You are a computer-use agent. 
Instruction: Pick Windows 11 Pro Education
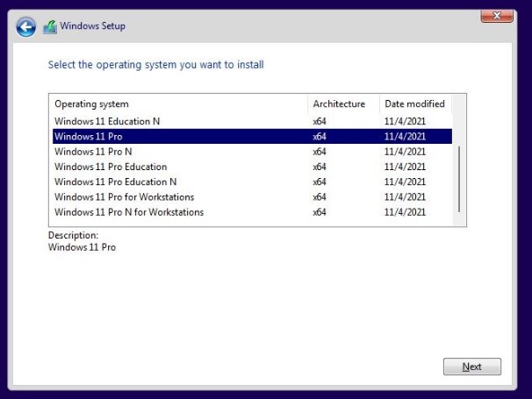pos(253,167)
